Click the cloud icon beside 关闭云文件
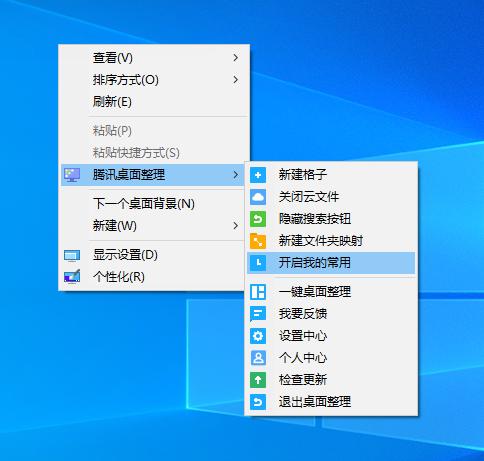Image resolution: width=484 pixels, height=461 pixels. coord(258,197)
